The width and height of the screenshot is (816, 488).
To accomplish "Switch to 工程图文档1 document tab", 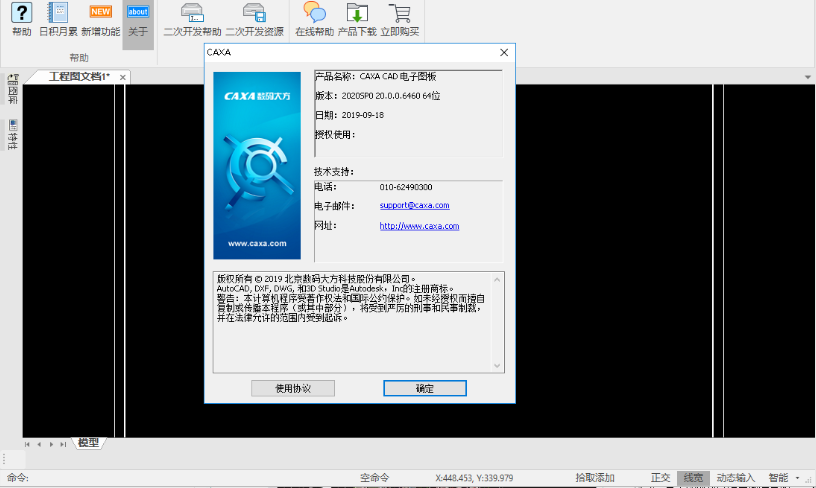I will (x=79, y=77).
